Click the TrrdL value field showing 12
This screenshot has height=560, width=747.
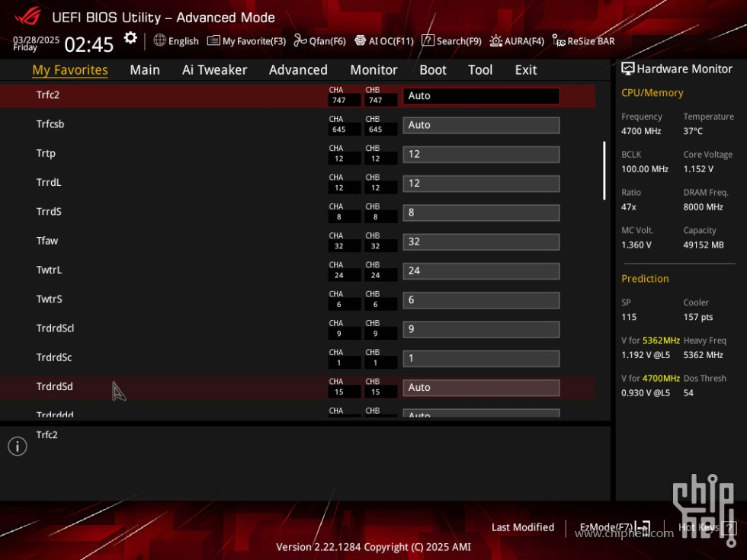coord(481,184)
